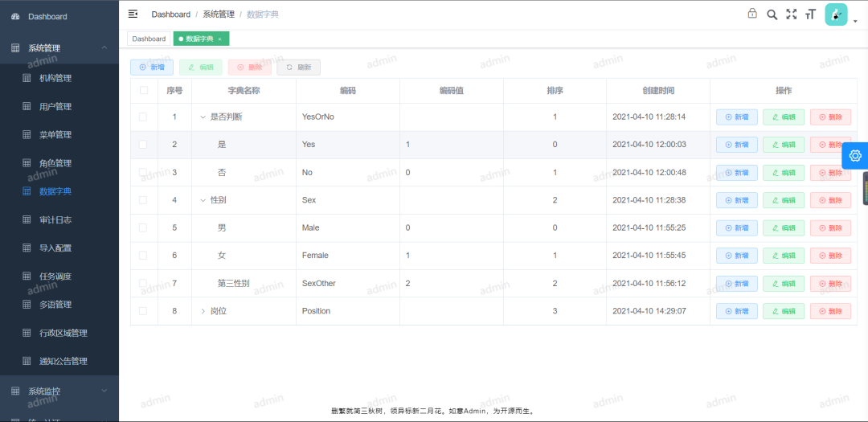Check the select-all checkbox in table header
Screen dimensions: 868x422
coord(144,91)
